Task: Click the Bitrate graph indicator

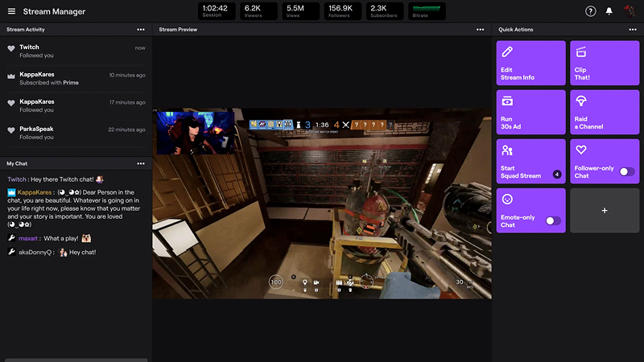Action: pos(427,11)
